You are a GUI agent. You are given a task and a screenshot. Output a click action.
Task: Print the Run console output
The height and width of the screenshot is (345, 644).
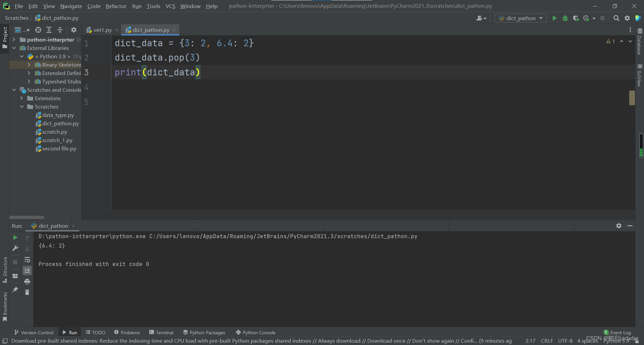pyautogui.click(x=27, y=281)
